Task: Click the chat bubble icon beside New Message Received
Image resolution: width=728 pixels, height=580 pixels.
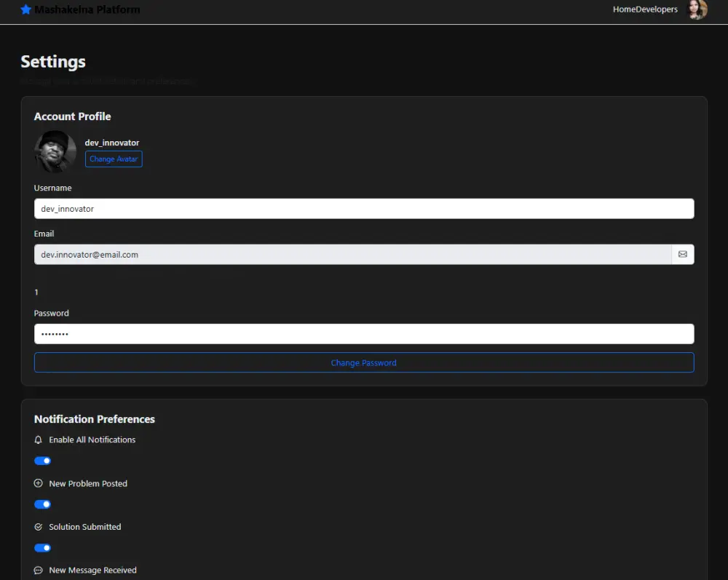Action: click(38, 571)
